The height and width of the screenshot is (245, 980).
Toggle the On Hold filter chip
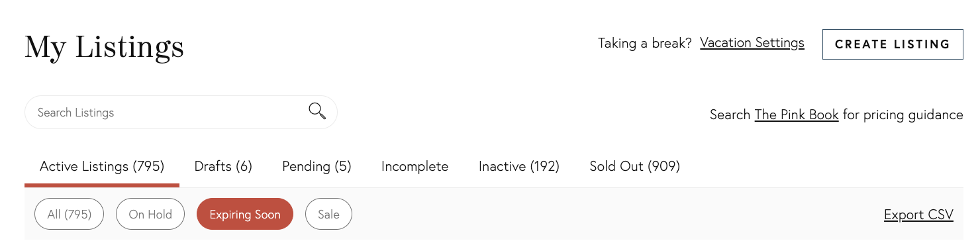(x=150, y=214)
